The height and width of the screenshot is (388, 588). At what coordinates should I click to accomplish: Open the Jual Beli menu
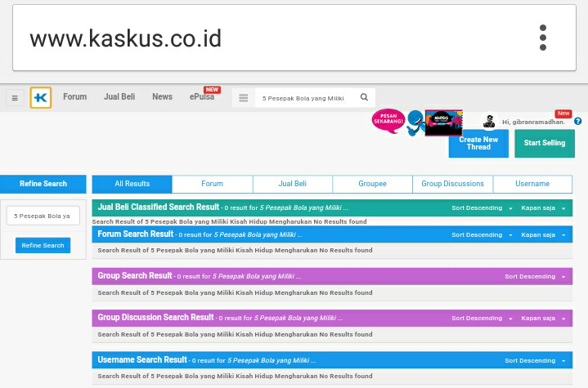pyautogui.click(x=119, y=96)
